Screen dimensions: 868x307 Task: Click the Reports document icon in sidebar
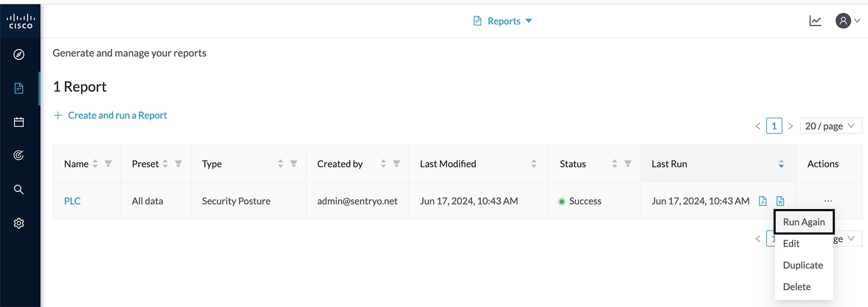[19, 88]
